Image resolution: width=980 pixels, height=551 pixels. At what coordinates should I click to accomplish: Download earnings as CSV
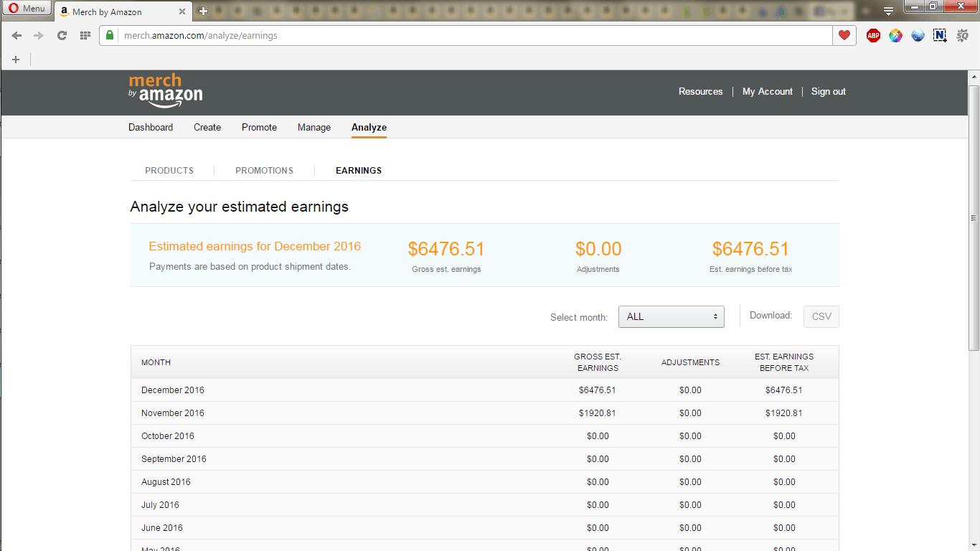tap(821, 316)
